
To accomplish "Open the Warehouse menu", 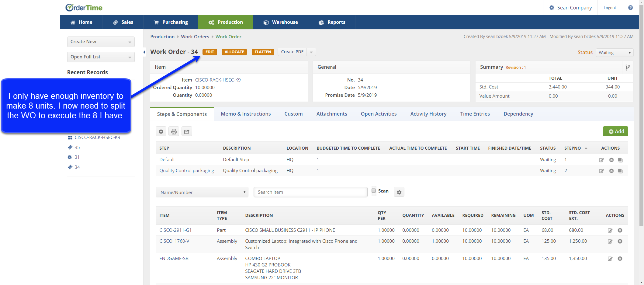I will click(x=281, y=22).
